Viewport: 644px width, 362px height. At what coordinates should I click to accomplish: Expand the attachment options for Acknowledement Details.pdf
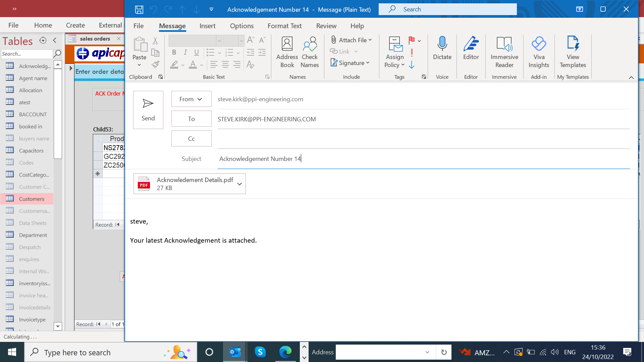[x=239, y=184]
